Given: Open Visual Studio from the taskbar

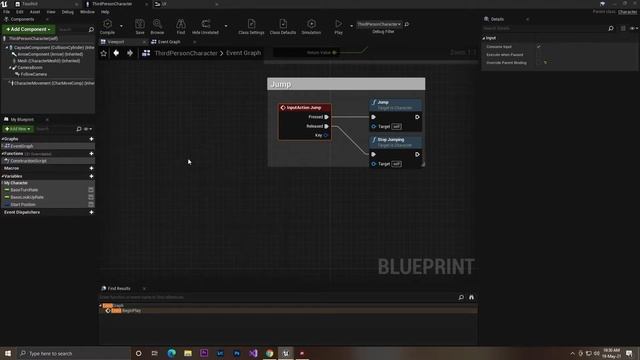Looking at the screenshot, I should 253,353.
